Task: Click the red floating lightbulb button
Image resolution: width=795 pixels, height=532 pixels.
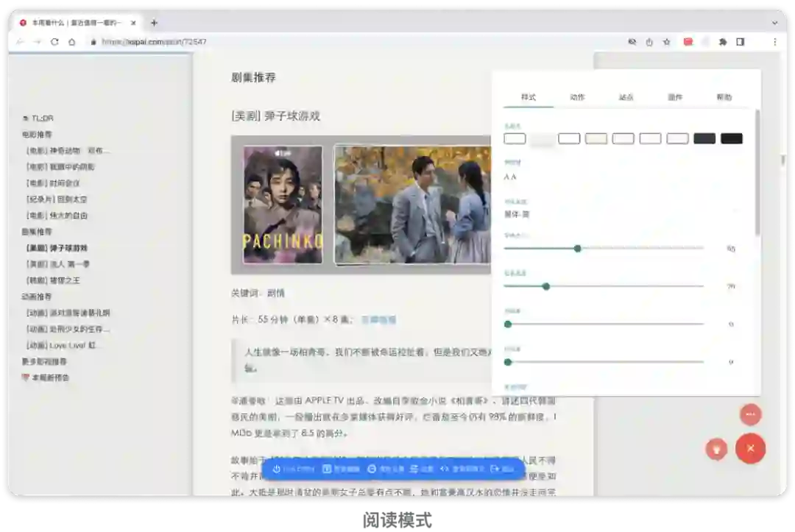Action: pos(716,448)
